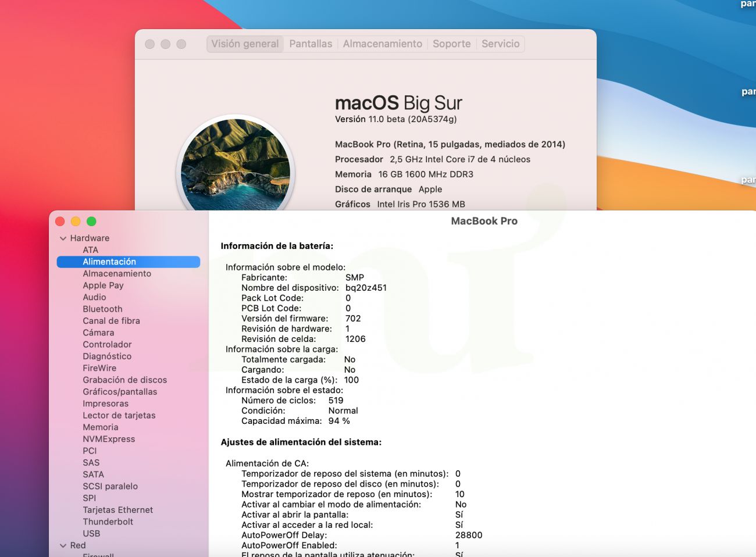Click the 'Estado de la carga (%)' value 100
Image resolution: width=756 pixels, height=557 pixels.
coord(351,380)
